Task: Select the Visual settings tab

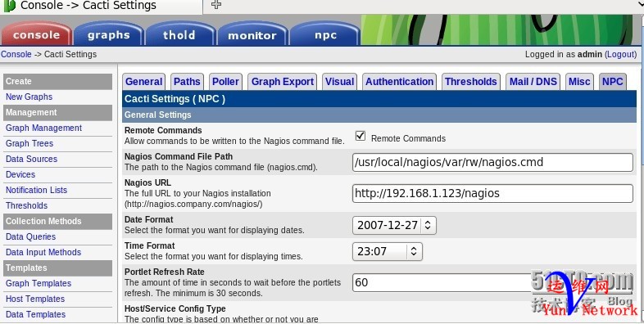Action: point(340,82)
